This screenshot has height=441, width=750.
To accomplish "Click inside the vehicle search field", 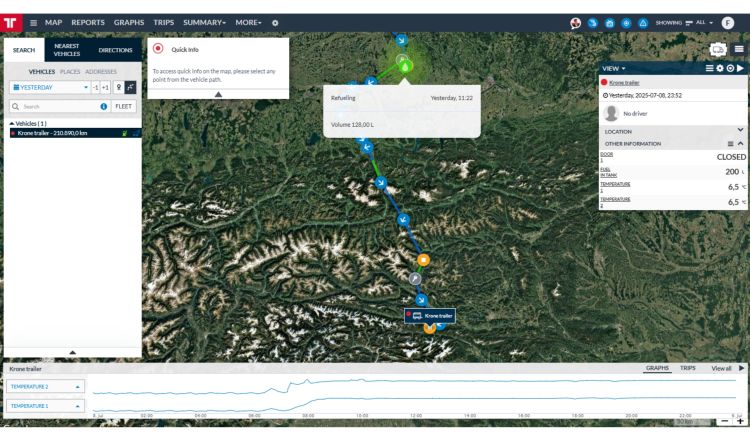I will tap(60, 107).
